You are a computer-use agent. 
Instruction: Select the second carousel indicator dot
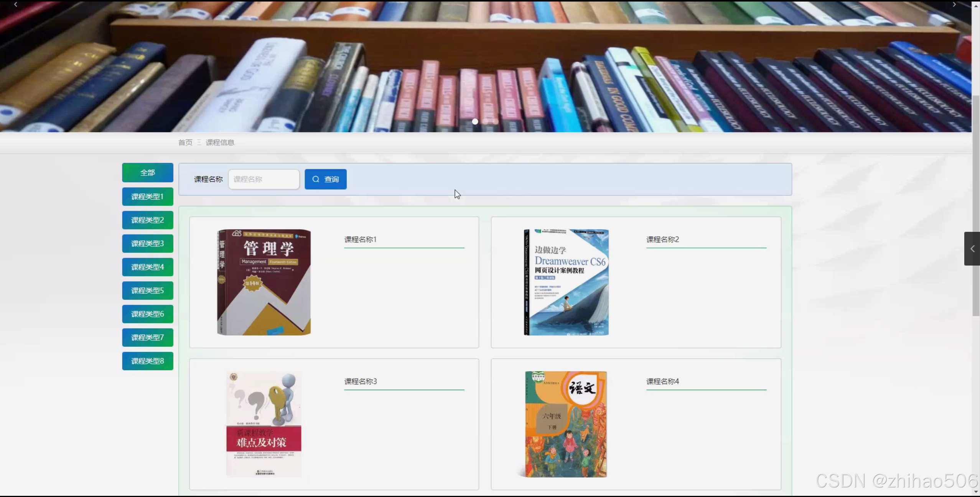click(x=486, y=121)
